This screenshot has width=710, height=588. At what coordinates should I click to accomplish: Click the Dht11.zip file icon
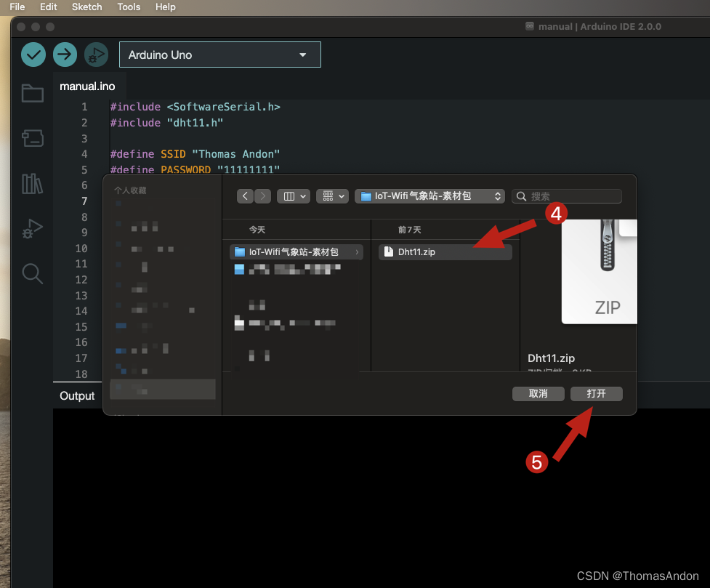point(389,252)
